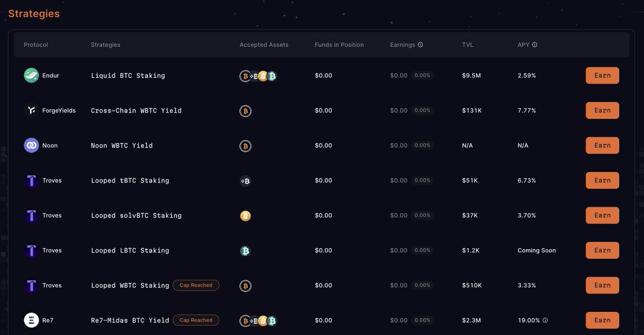Click the Strategies section heading
The image size is (644, 335).
point(34,13)
